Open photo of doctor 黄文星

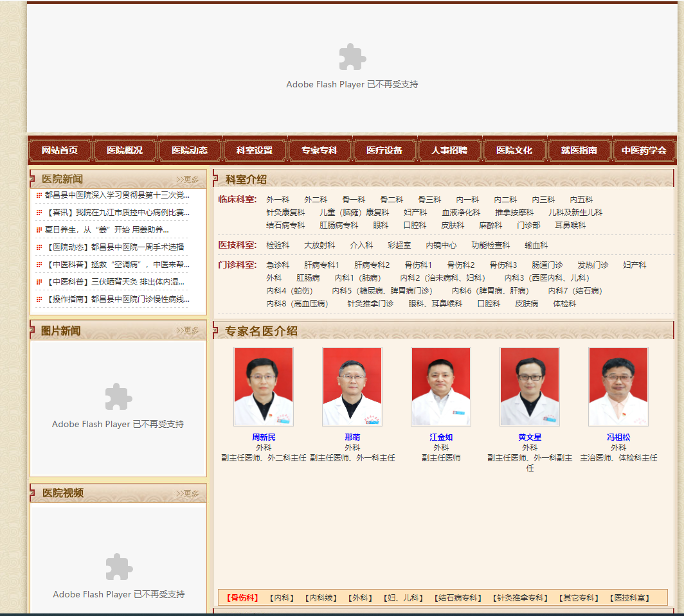[x=530, y=387]
